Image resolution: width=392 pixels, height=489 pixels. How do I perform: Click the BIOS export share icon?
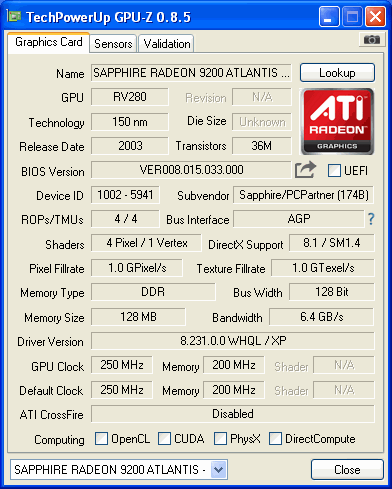coord(305,170)
